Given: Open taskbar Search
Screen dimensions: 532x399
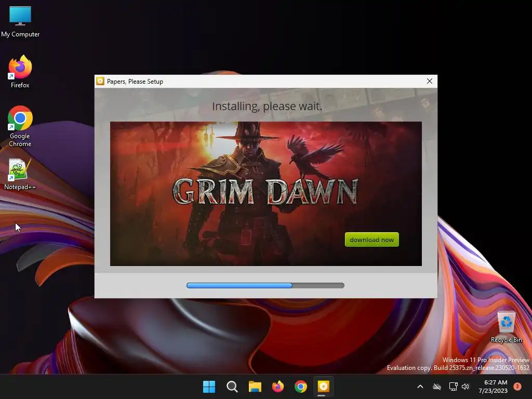Looking at the screenshot, I should 232,387.
